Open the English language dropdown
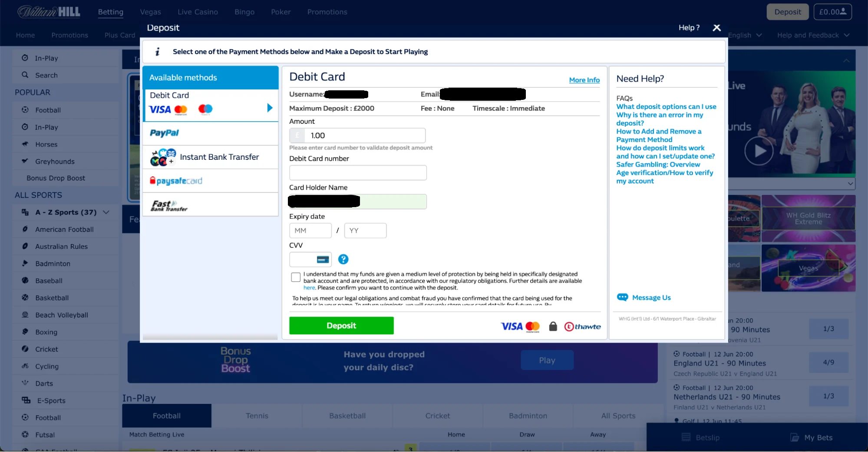The image size is (868, 452). (x=744, y=35)
